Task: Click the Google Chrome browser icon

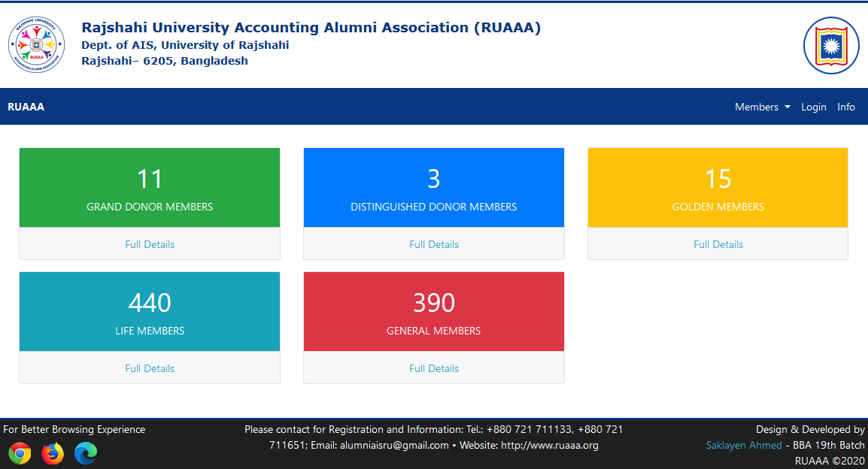Action: (20, 453)
